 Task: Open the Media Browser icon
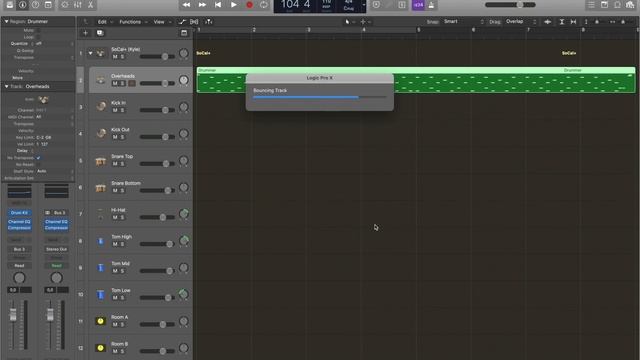pos(631,4)
